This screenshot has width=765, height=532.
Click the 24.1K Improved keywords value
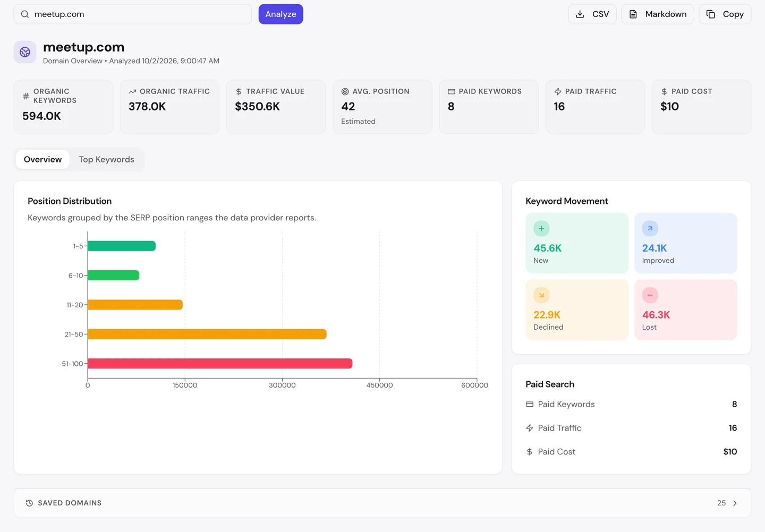[x=654, y=248]
